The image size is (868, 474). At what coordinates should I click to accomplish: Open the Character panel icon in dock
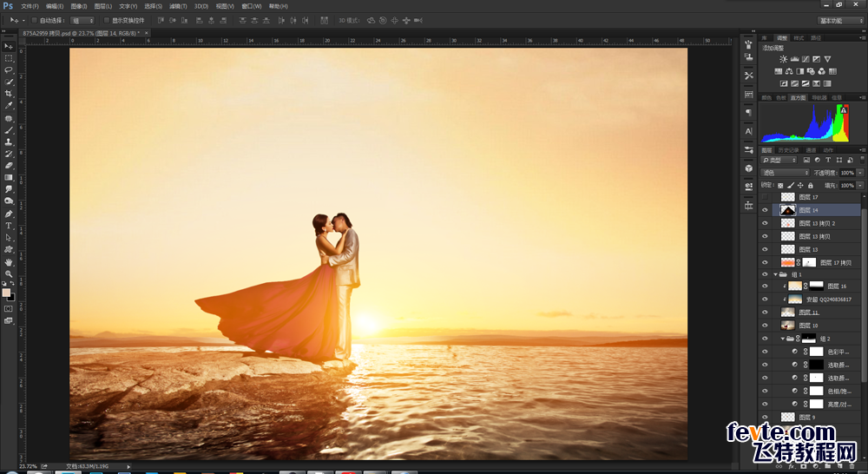coord(749,131)
